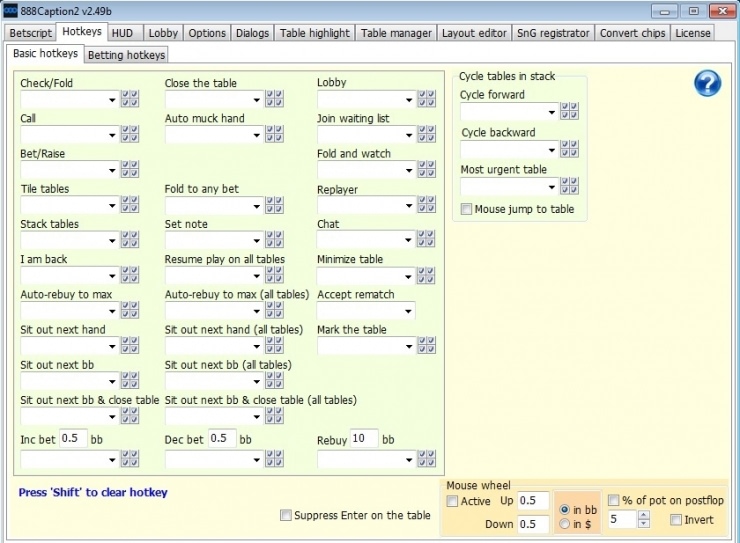Click the modifier grid icon beside Fold to any bet
Image resolution: width=740 pixels, height=543 pixels.
274,205
